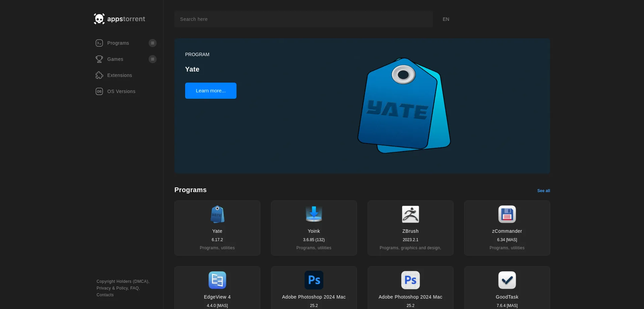This screenshot has height=309, width=644.
Task: Go to Games section in sidebar
Action: (115, 59)
